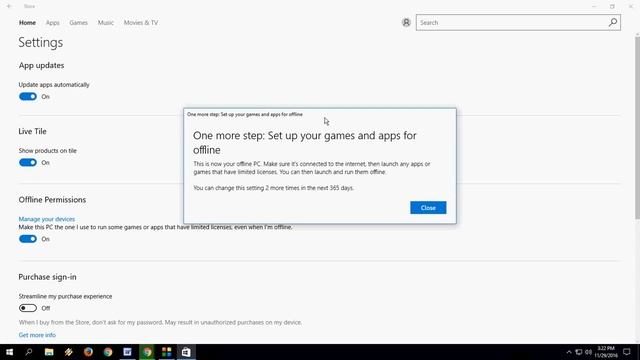This screenshot has width=640, height=360.
Task: Toggle the Offline Permissions switch
Action: [x=28, y=239]
